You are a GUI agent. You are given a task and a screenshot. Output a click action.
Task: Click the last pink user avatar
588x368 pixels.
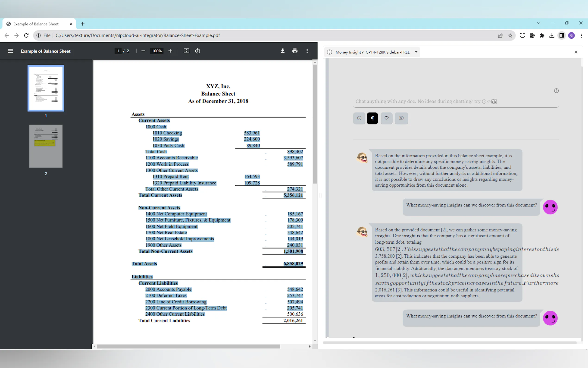(x=550, y=318)
